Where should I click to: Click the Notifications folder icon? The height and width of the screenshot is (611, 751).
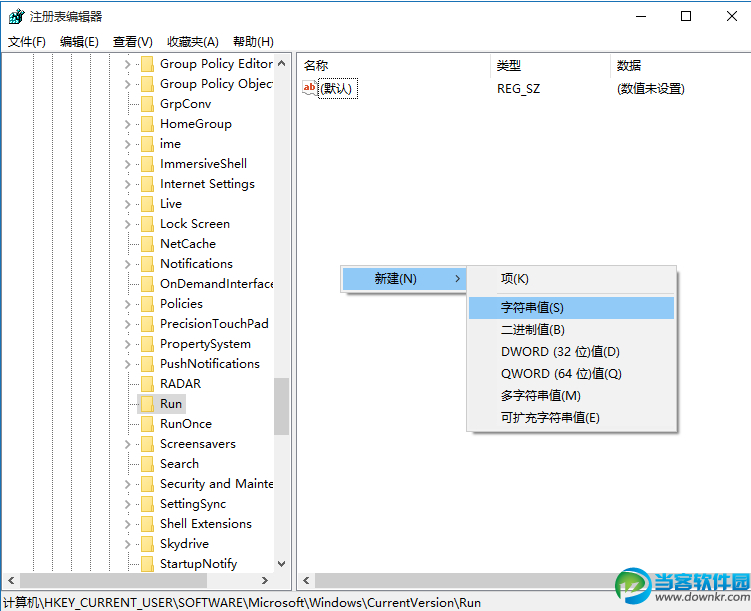tap(148, 264)
